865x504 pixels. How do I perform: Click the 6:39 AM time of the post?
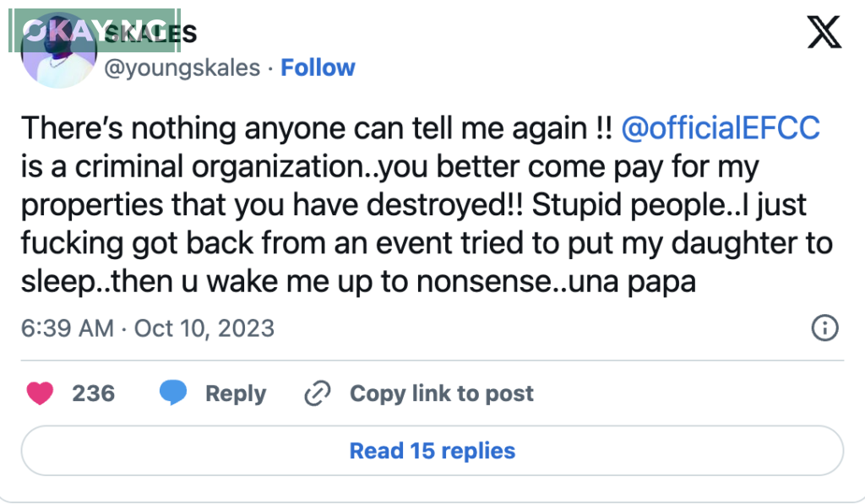point(68,328)
